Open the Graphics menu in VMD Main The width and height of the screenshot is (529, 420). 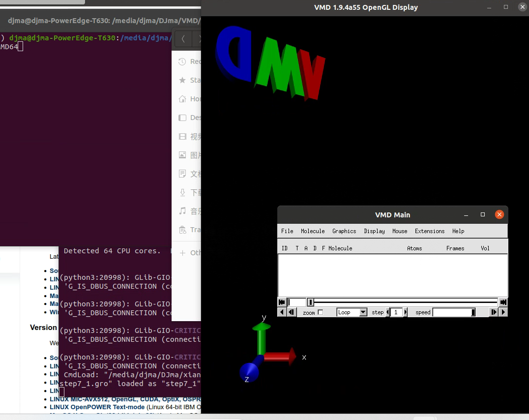[x=344, y=231]
